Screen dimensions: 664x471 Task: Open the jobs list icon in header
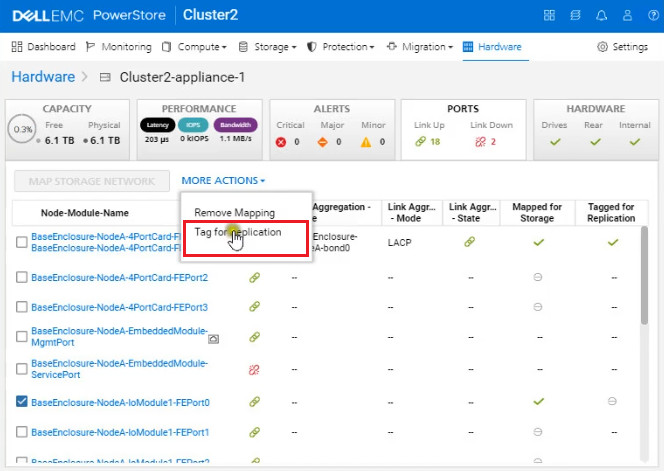pyautogui.click(x=575, y=16)
